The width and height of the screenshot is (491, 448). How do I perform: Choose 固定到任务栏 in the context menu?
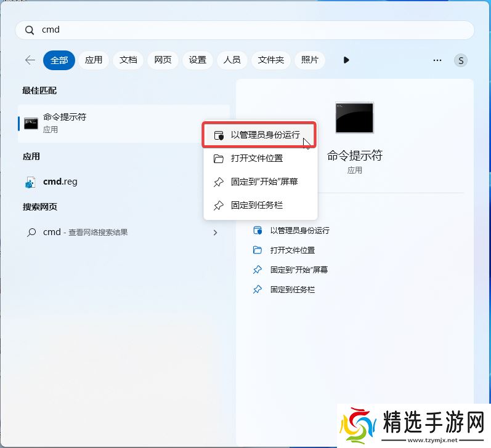pyautogui.click(x=256, y=206)
